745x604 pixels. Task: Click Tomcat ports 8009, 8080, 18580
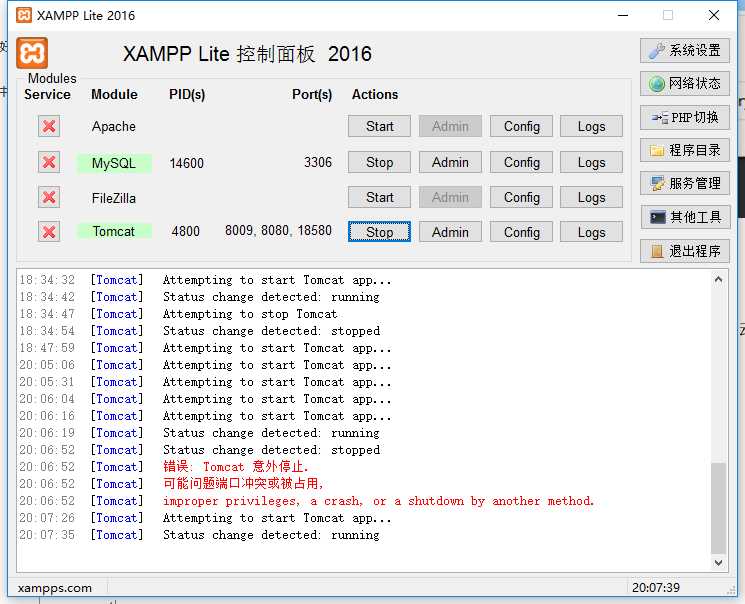pyautogui.click(x=278, y=230)
